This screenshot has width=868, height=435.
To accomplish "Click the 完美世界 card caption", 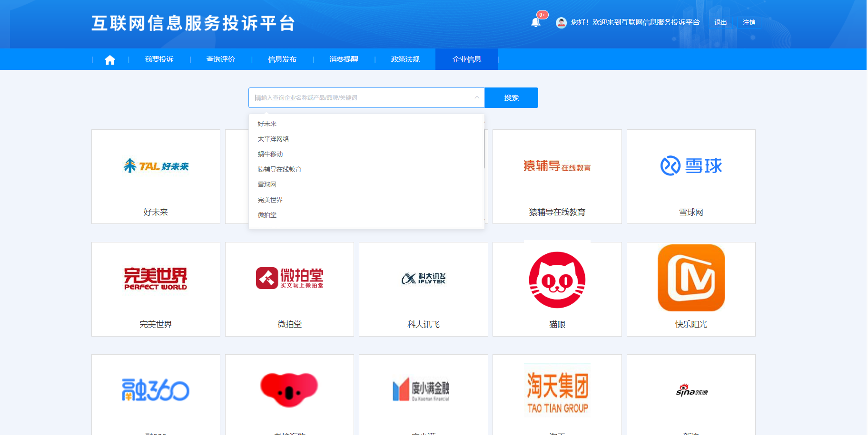I will [156, 324].
